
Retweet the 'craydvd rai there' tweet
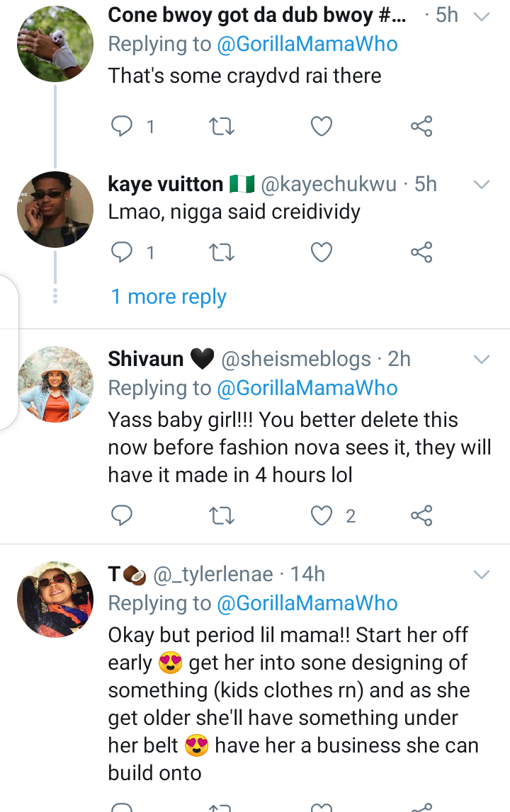point(222,127)
